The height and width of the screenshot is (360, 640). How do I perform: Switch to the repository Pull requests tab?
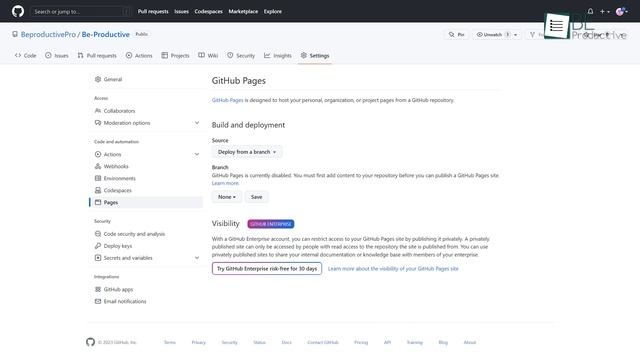[97, 56]
